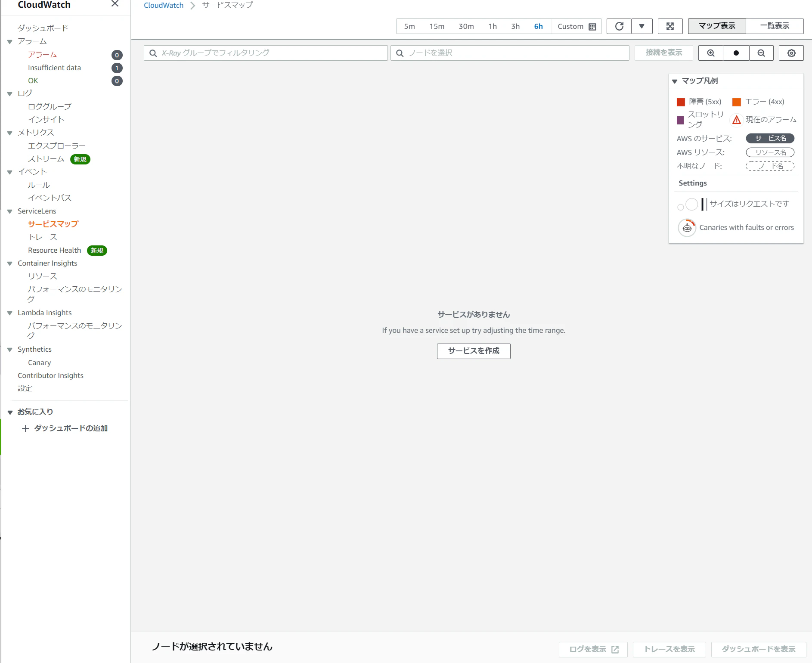Close the CloudWatch navigation sidebar
The width and height of the screenshot is (812, 663).
tap(115, 4)
